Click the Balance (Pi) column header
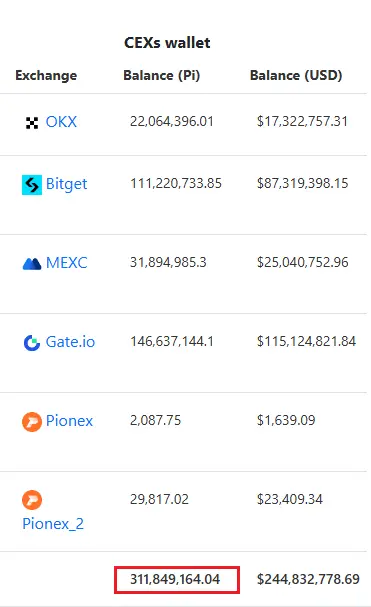The height and width of the screenshot is (607, 371). point(161,75)
